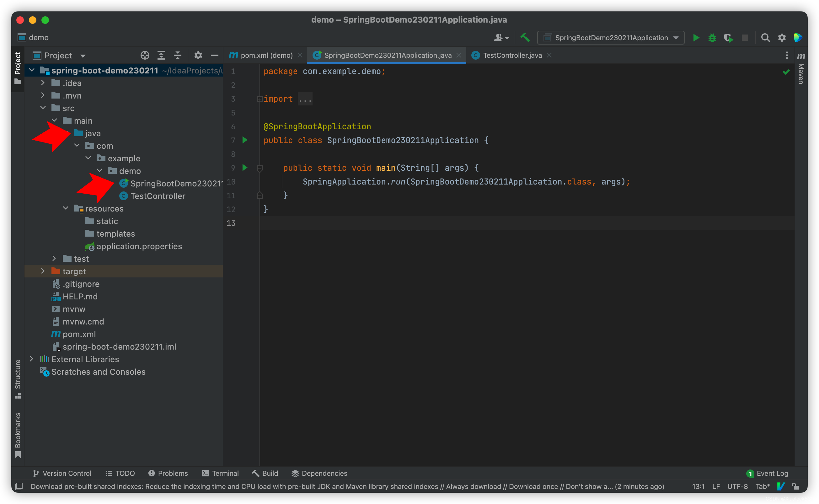Expand External Libraries node

32,359
